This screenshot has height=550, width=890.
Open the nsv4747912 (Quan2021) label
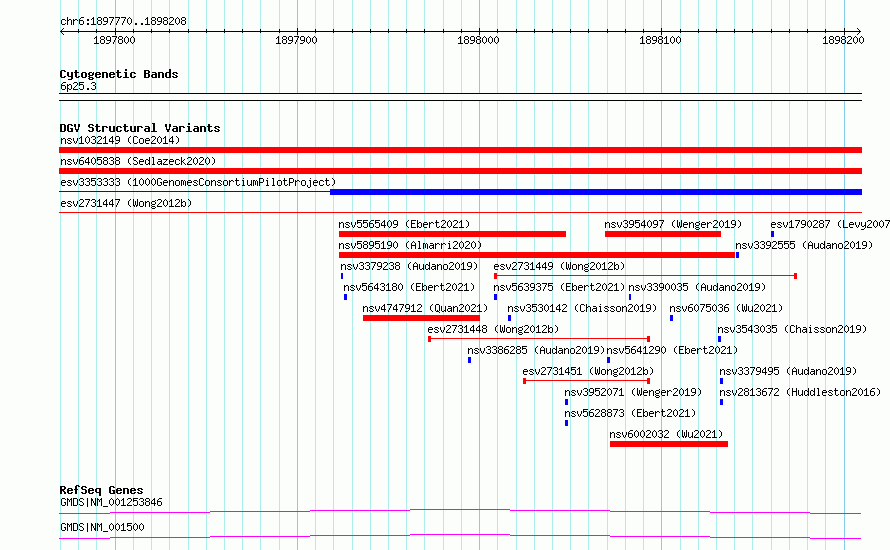[x=425, y=308]
